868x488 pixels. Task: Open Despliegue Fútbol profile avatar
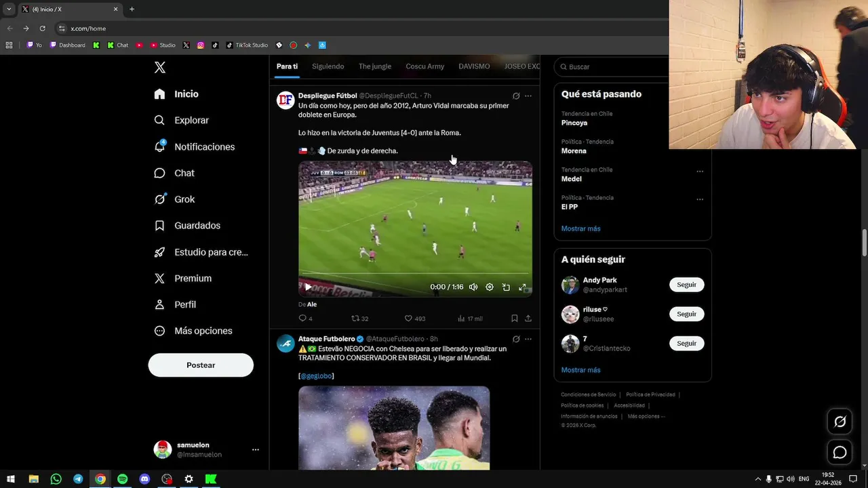[285, 100]
